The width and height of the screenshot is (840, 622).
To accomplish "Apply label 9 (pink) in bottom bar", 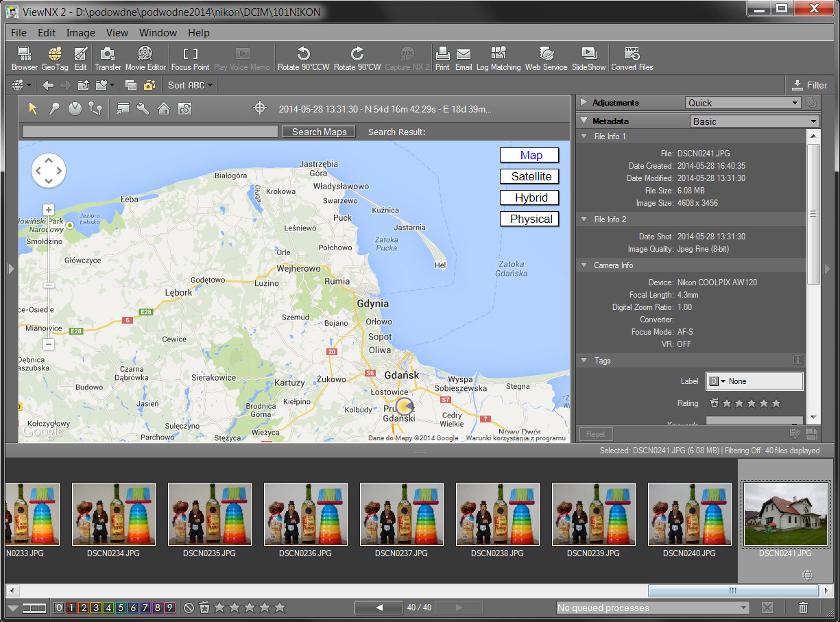I will click(x=170, y=608).
